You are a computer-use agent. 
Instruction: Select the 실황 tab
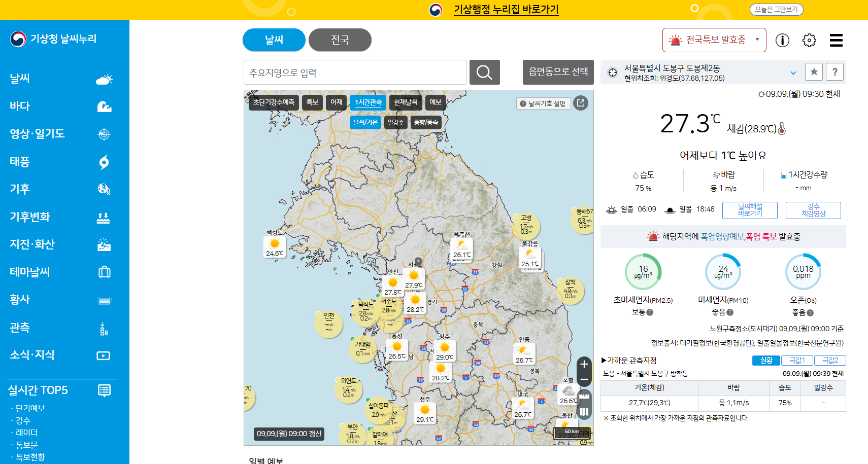point(766,361)
